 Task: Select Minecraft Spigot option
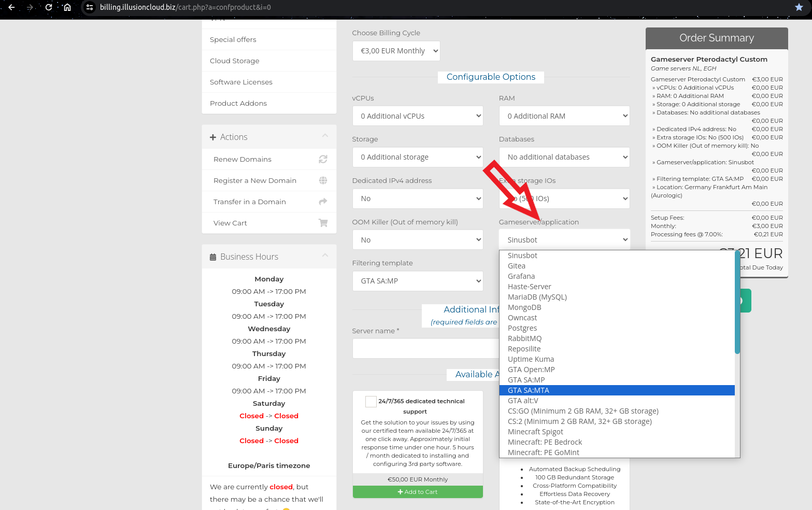tap(617, 432)
